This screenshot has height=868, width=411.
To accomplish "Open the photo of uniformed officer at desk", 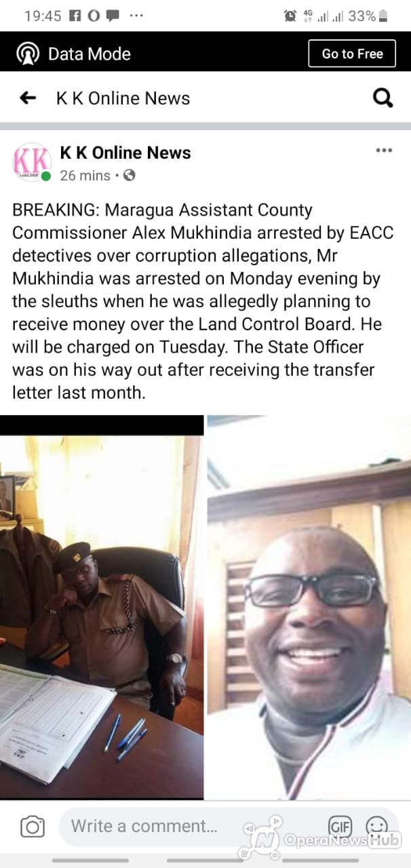I will (x=102, y=607).
